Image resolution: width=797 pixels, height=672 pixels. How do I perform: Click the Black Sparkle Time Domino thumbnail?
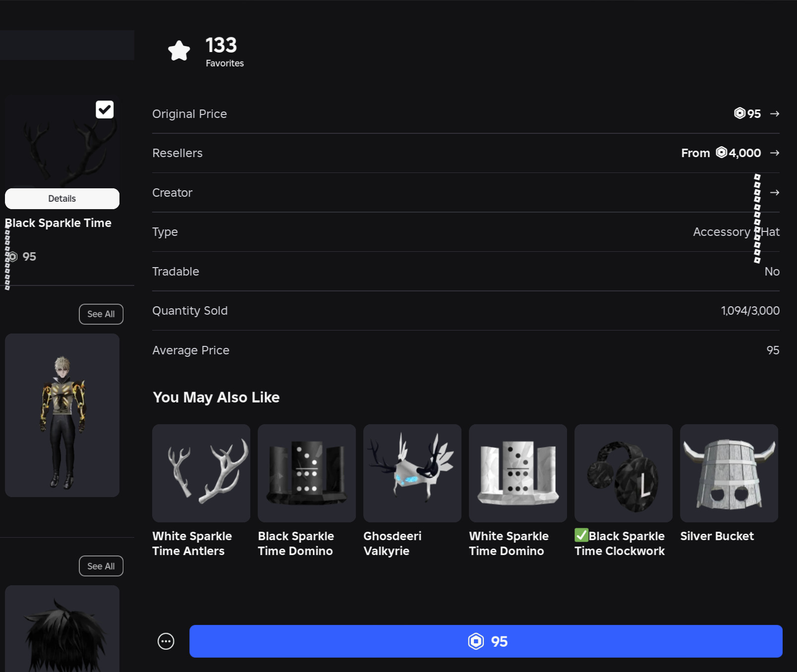[306, 473]
